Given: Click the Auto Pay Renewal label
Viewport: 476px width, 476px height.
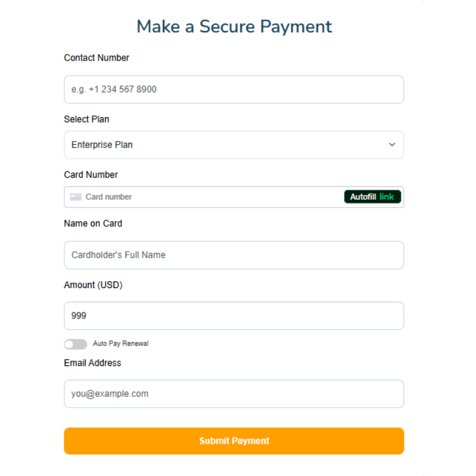Looking at the screenshot, I should pyautogui.click(x=120, y=343).
